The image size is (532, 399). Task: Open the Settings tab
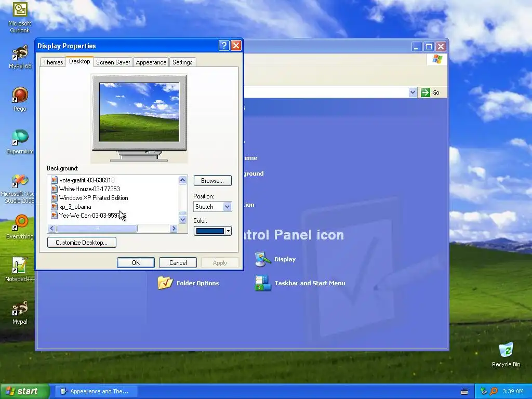coord(182,62)
